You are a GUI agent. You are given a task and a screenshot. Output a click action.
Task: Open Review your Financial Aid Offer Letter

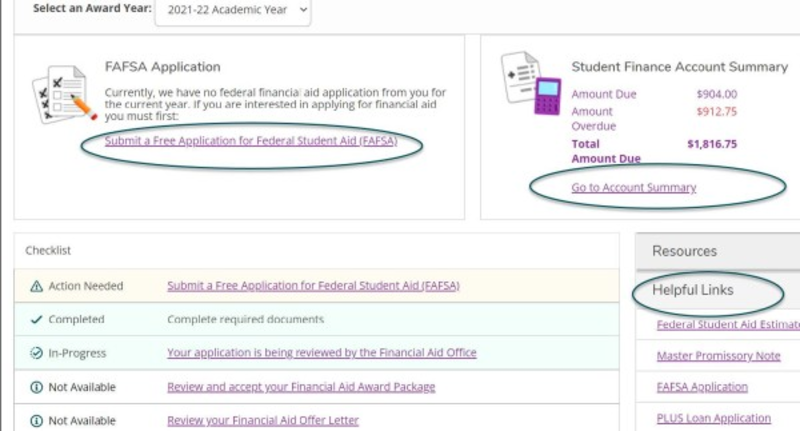coord(263,421)
